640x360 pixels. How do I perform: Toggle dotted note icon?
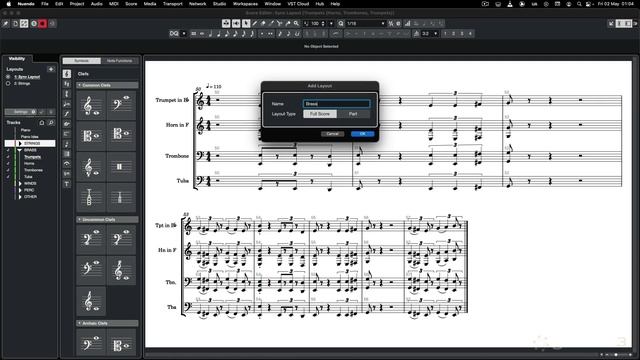tap(262, 33)
